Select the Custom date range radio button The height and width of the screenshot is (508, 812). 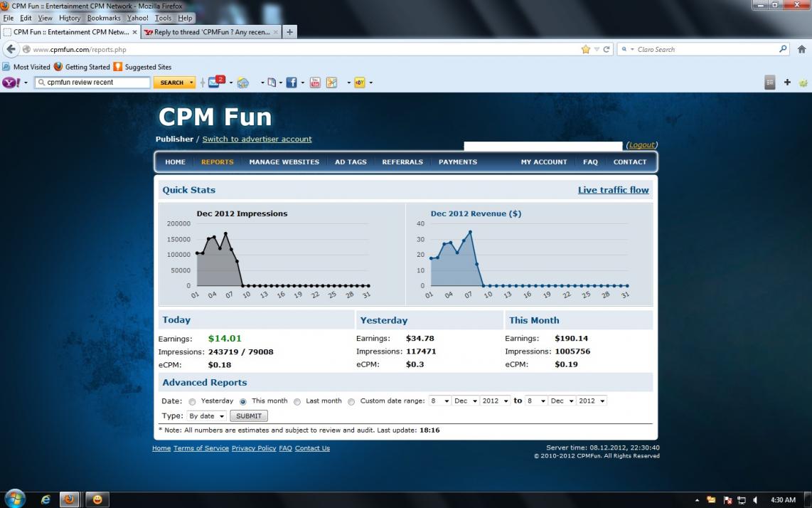point(351,402)
